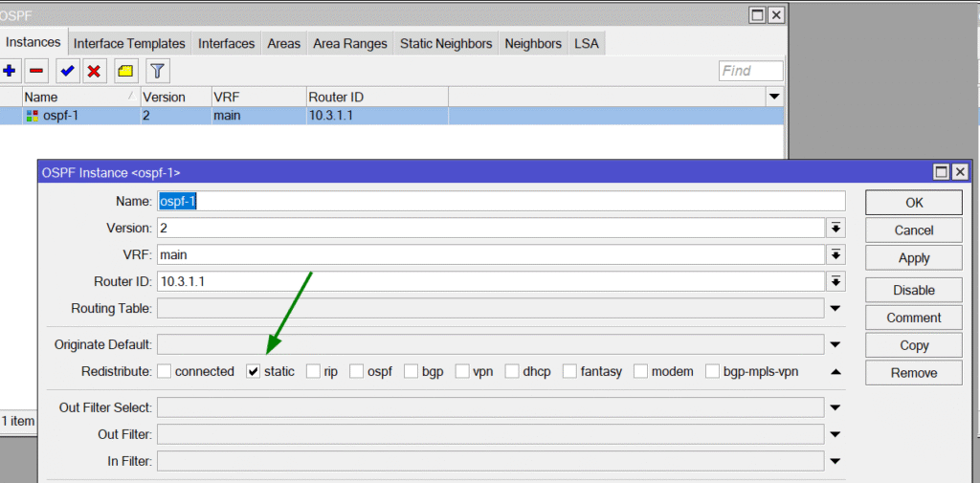Open the column selector arrow in table header
Viewport: 980px width, 483px height.
[x=773, y=97]
